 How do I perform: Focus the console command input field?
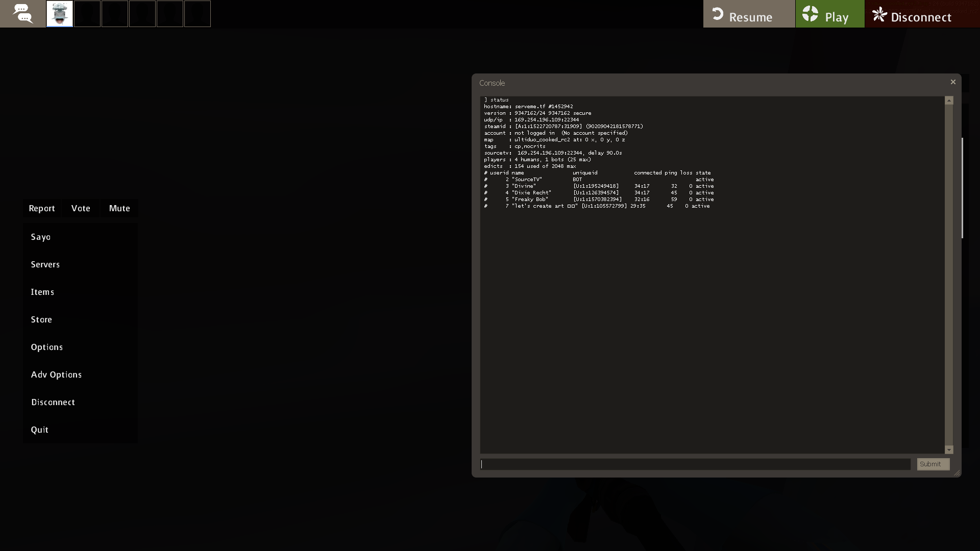click(x=695, y=464)
